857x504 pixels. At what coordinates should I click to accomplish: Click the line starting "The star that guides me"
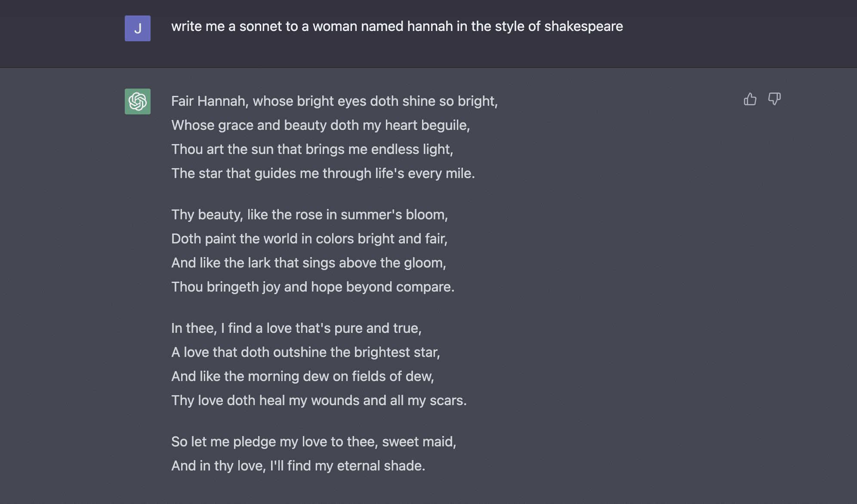(323, 173)
